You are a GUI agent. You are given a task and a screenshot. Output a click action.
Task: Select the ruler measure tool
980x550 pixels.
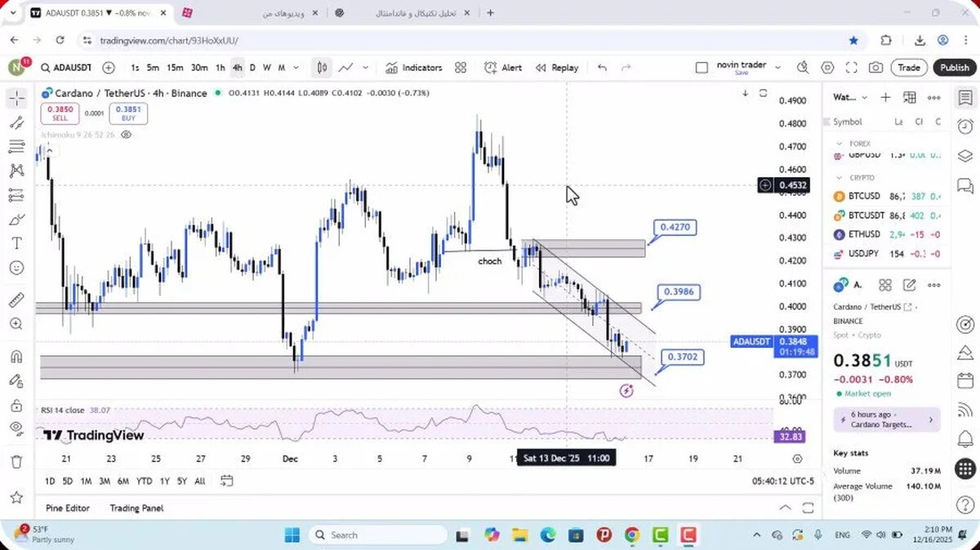coord(16,300)
